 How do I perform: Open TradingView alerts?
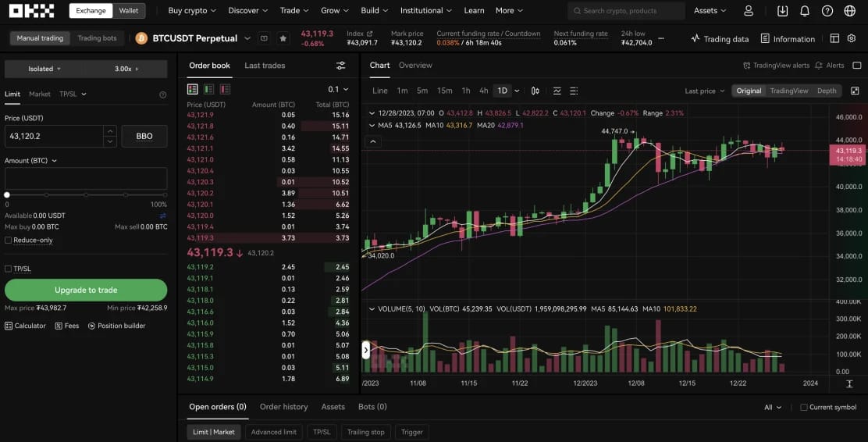coord(776,66)
